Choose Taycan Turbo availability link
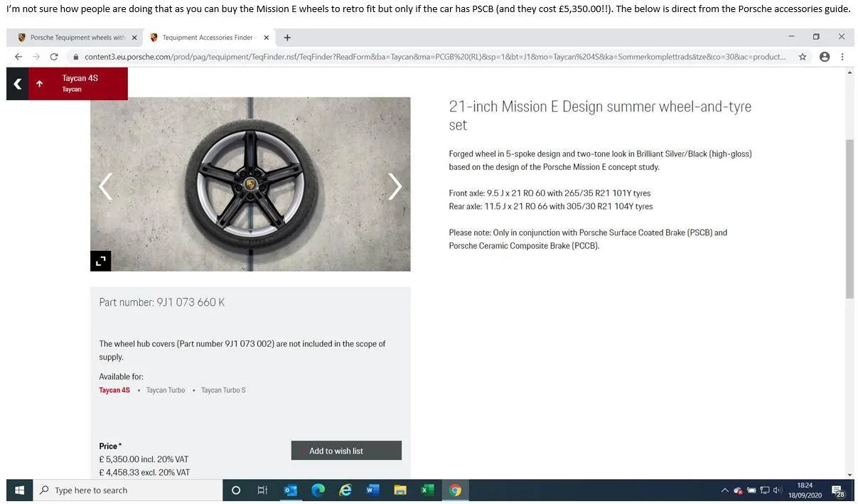 click(x=166, y=390)
